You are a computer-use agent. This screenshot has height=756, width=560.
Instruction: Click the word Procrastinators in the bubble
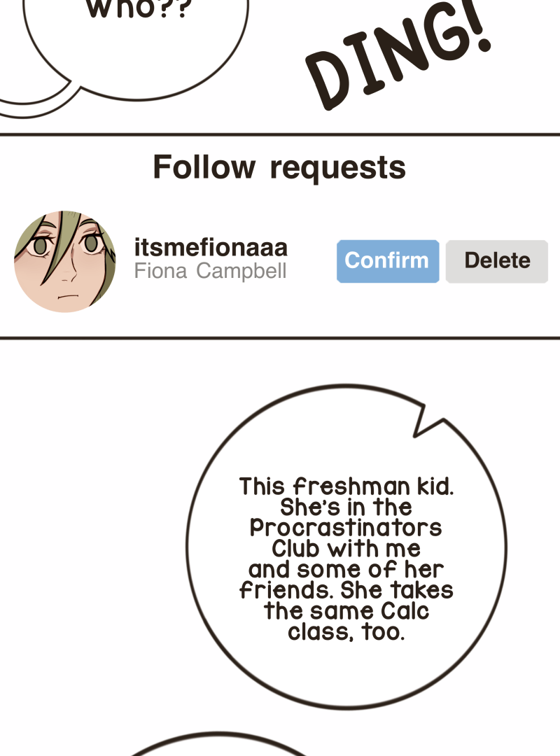pyautogui.click(x=346, y=528)
